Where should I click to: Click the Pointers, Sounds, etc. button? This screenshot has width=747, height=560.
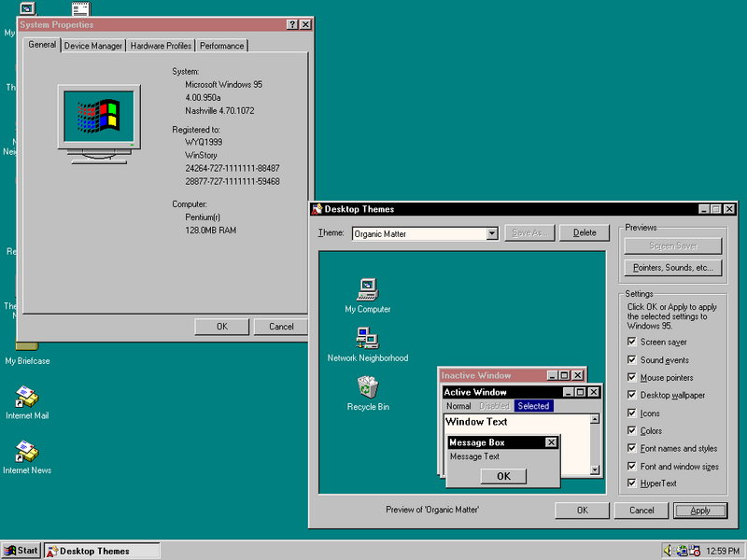coord(673,268)
